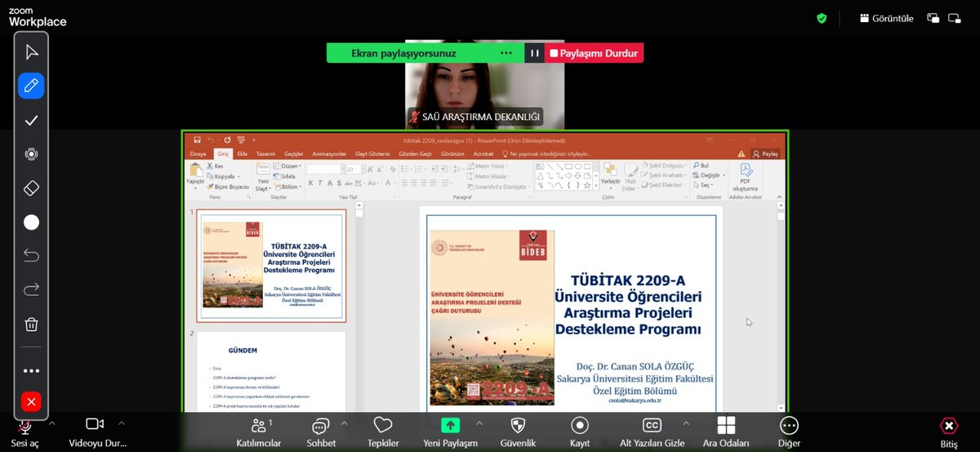Click Biçim Boyacısı format painter
This screenshot has height=452, width=980.
pos(228,187)
